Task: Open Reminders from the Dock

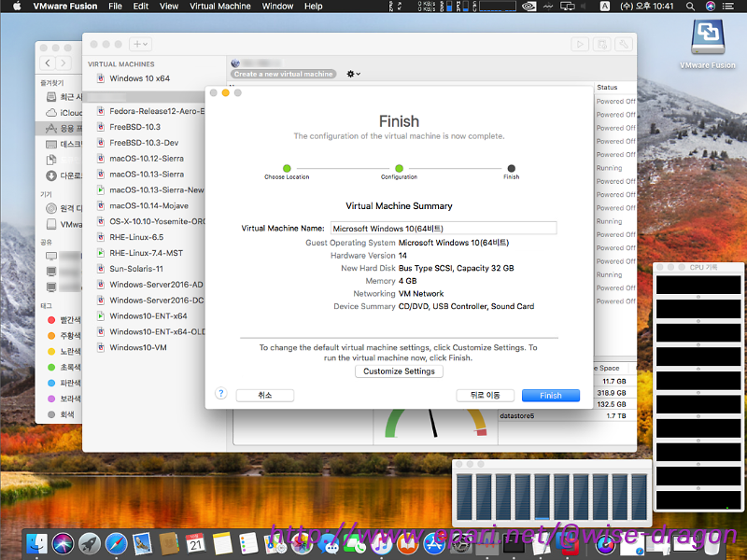Action: click(x=248, y=544)
